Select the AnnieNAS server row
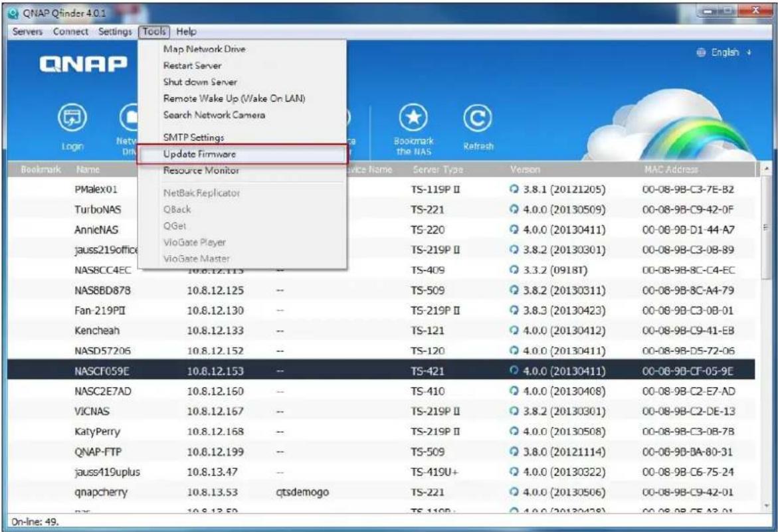Viewport: 778px width, 532px height. (381, 230)
